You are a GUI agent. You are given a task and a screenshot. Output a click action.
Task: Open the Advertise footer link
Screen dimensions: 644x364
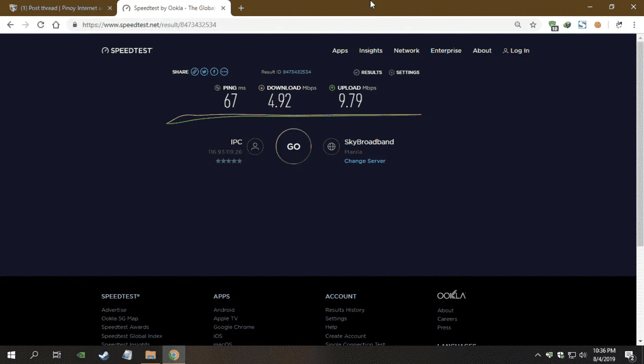pyautogui.click(x=114, y=310)
